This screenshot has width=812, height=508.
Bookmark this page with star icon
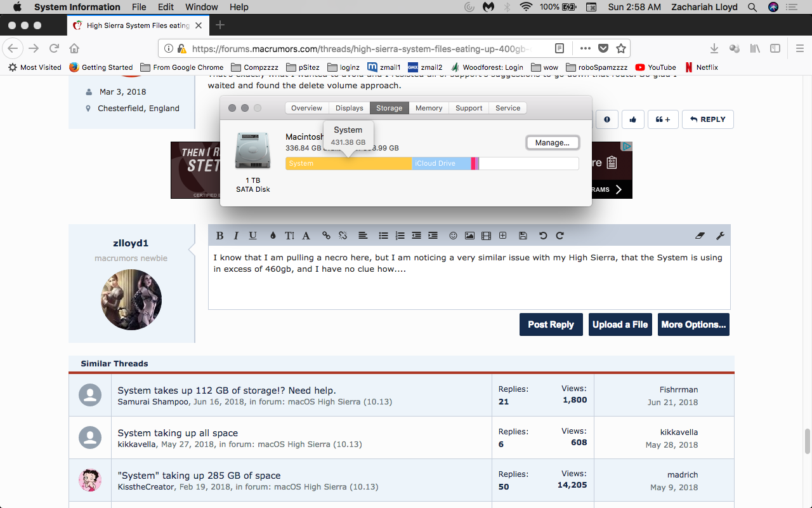pos(621,48)
